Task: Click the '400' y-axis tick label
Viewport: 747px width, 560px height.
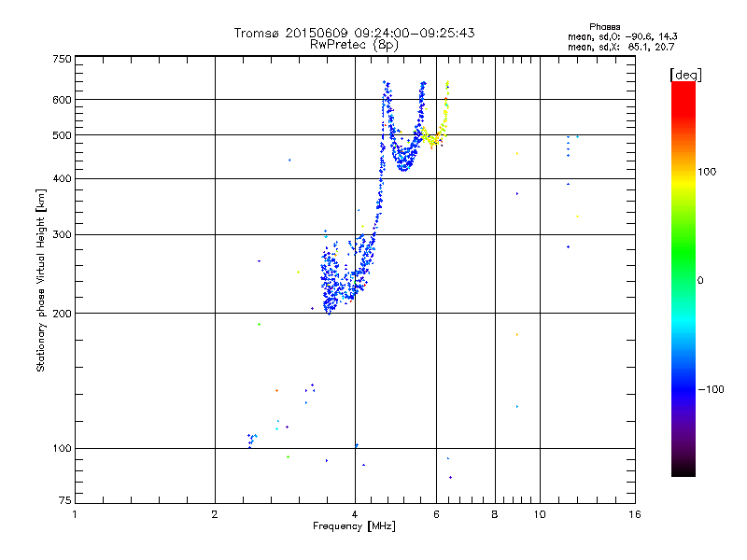Action: click(62, 179)
